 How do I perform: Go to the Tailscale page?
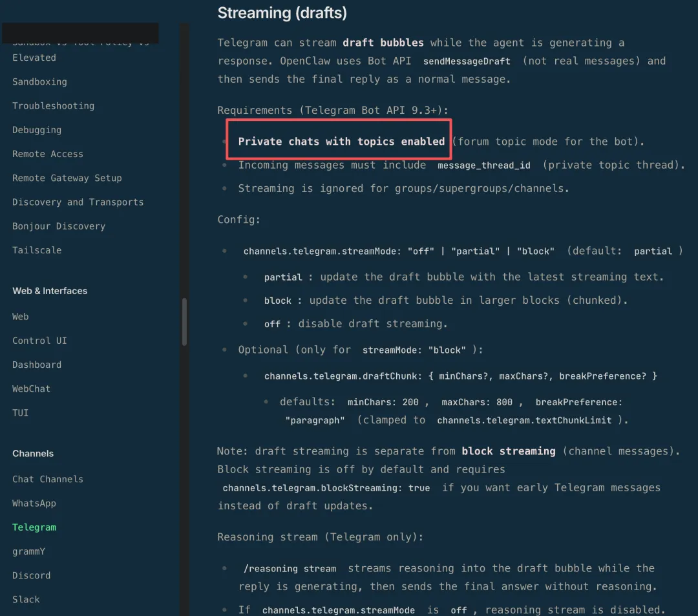point(36,250)
